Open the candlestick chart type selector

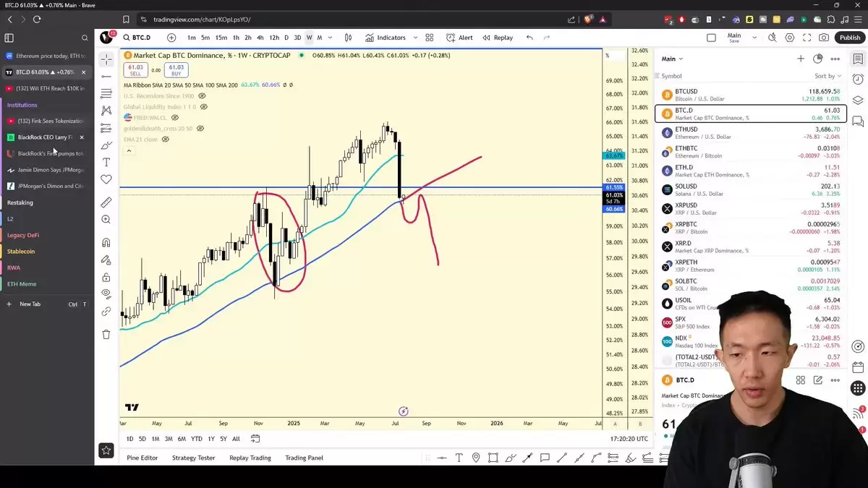(348, 38)
